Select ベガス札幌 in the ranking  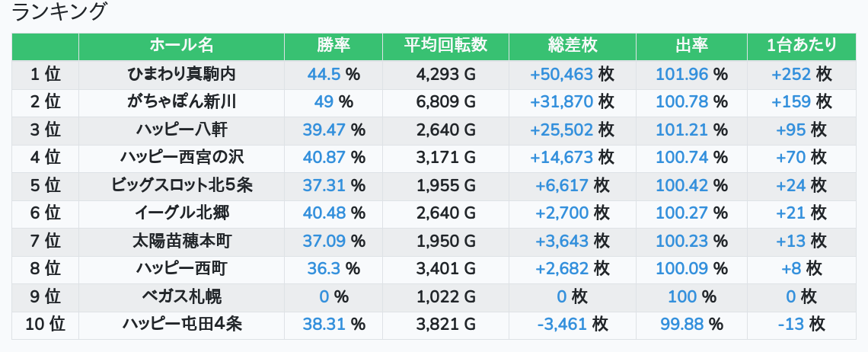181,296
